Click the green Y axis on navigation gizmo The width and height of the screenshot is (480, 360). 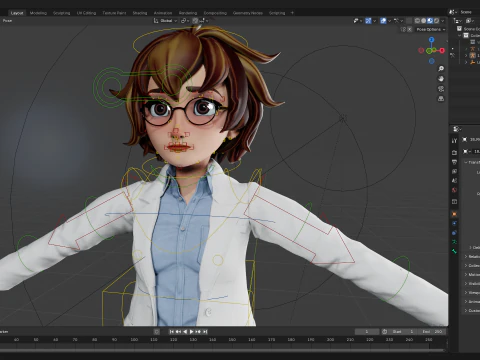coord(429,51)
